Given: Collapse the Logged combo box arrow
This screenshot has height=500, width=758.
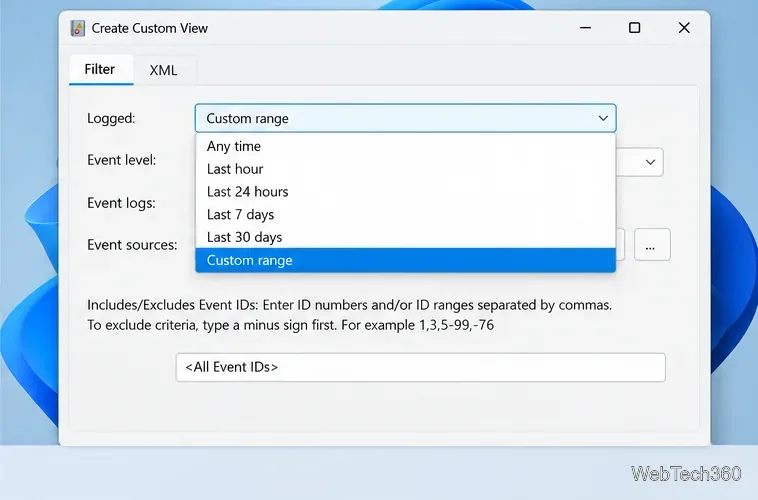Looking at the screenshot, I should [x=603, y=118].
